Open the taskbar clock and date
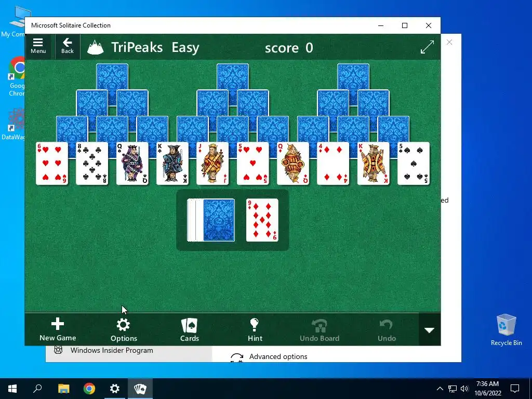Screen dimensions: 532x399 (x=487, y=389)
